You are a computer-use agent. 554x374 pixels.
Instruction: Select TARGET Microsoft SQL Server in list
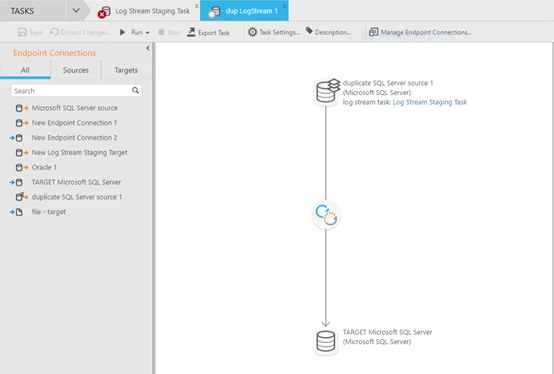76,182
